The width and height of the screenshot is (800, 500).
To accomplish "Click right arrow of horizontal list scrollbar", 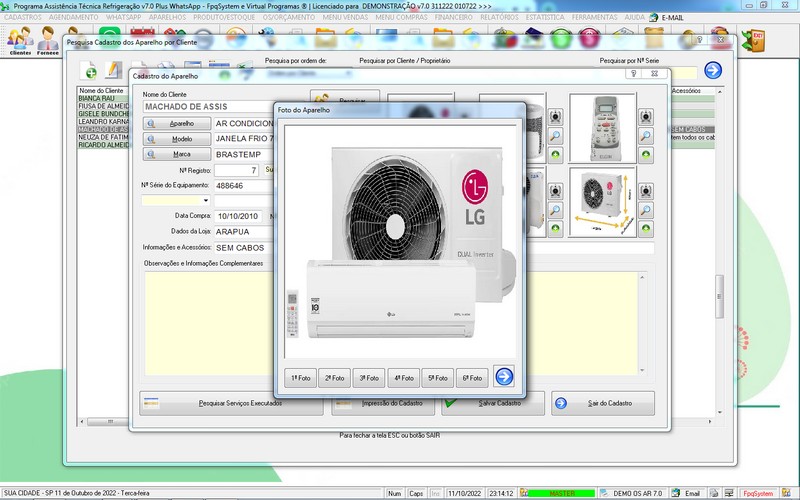I will coord(710,421).
